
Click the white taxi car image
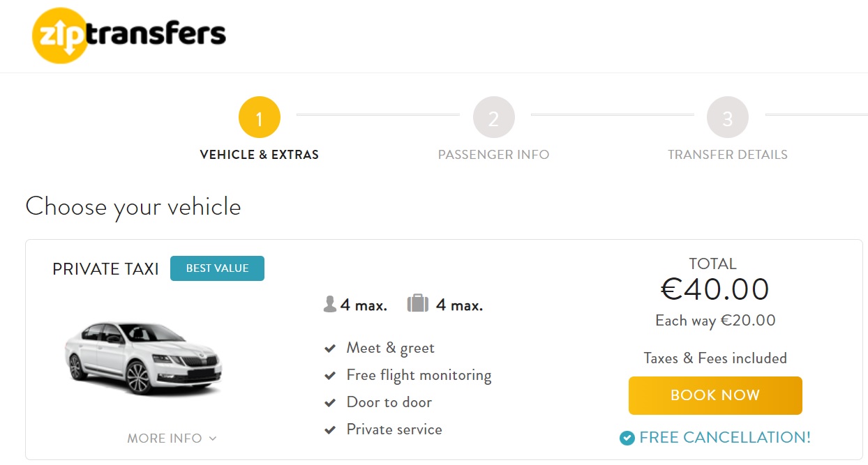144,358
